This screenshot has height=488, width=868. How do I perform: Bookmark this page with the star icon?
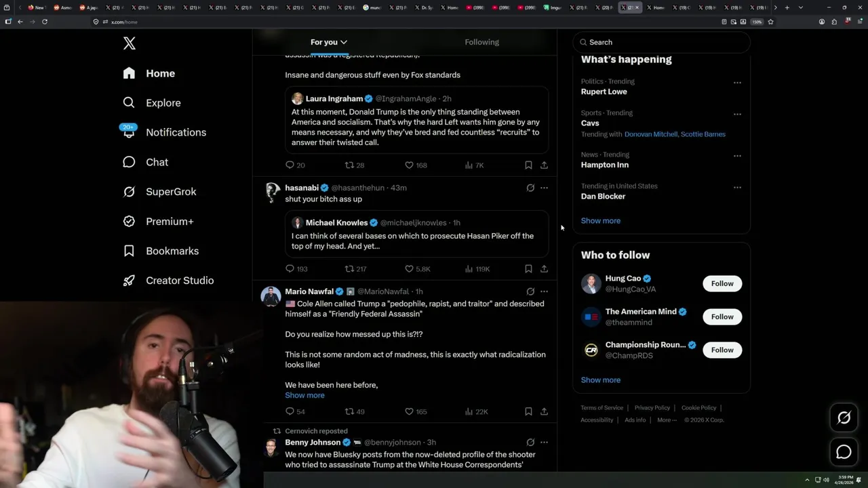(770, 22)
